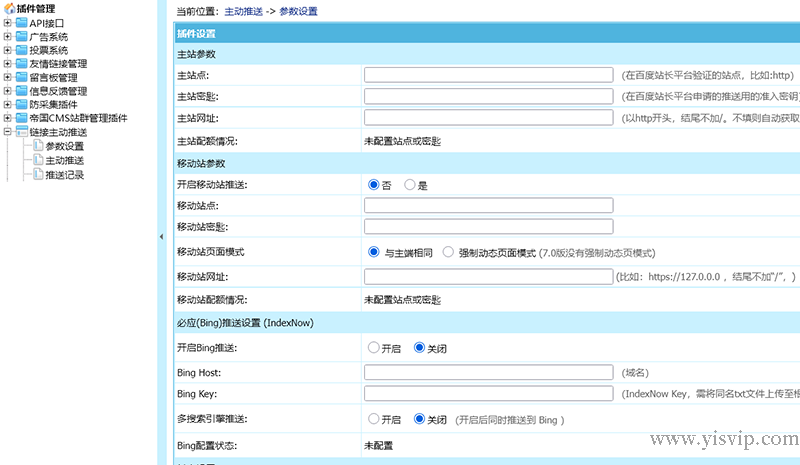The image size is (800, 465).
Task: Click the 帝国CMS站群管理插件 folder icon
Action: tap(21, 118)
